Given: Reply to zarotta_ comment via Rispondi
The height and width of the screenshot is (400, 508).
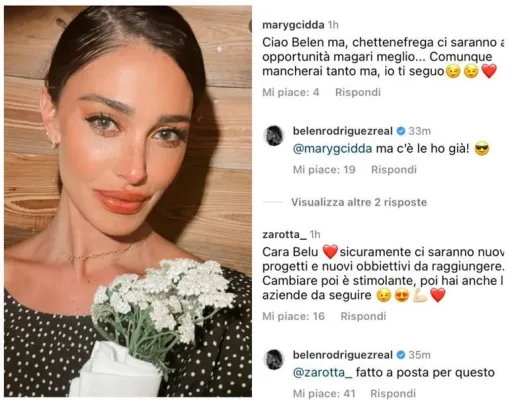Looking at the screenshot, I should (363, 316).
